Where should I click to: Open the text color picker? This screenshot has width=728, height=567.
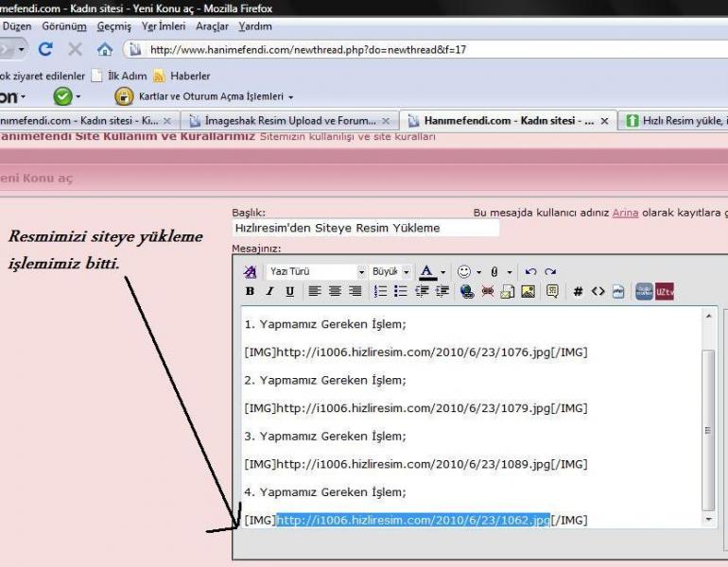(442, 272)
